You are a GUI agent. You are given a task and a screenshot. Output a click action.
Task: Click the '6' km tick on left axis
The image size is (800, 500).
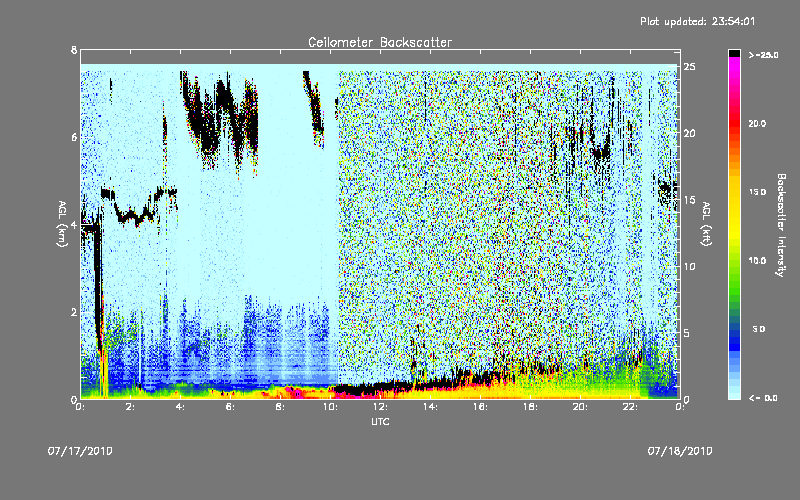pyautogui.click(x=74, y=137)
